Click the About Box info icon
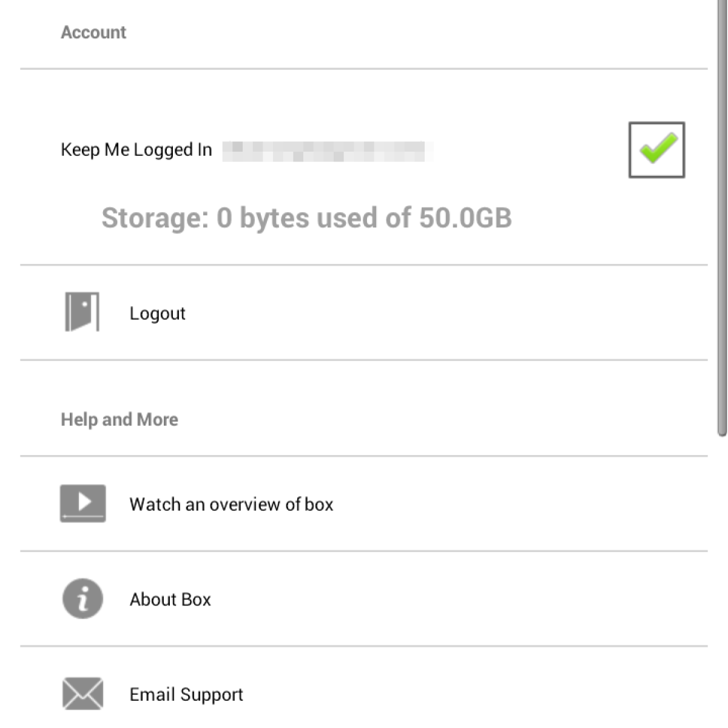This screenshot has width=728, height=728. 83,599
